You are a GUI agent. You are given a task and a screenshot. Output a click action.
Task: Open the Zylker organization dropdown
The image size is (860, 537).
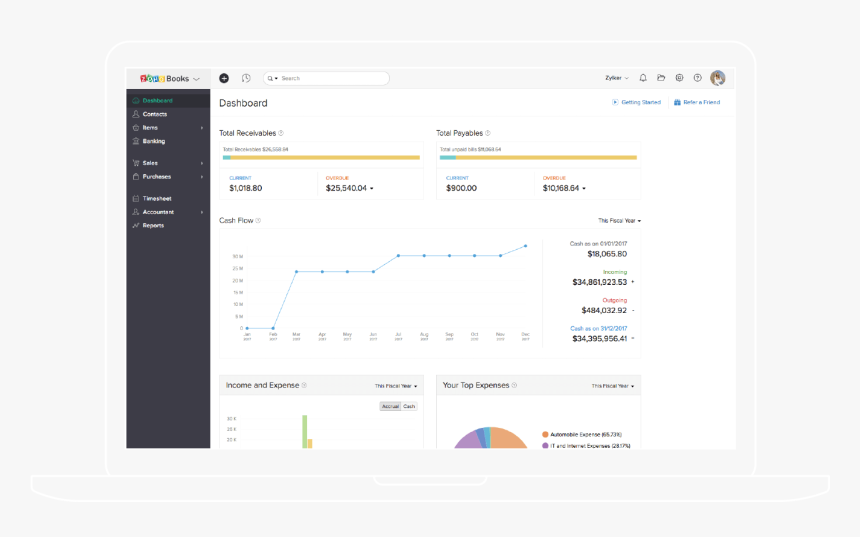[x=616, y=78]
